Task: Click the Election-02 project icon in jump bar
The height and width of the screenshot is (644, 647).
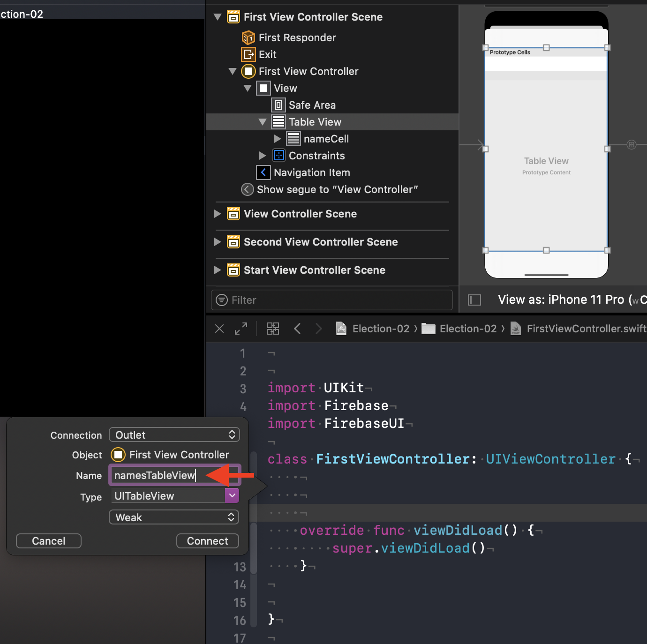Action: (341, 329)
